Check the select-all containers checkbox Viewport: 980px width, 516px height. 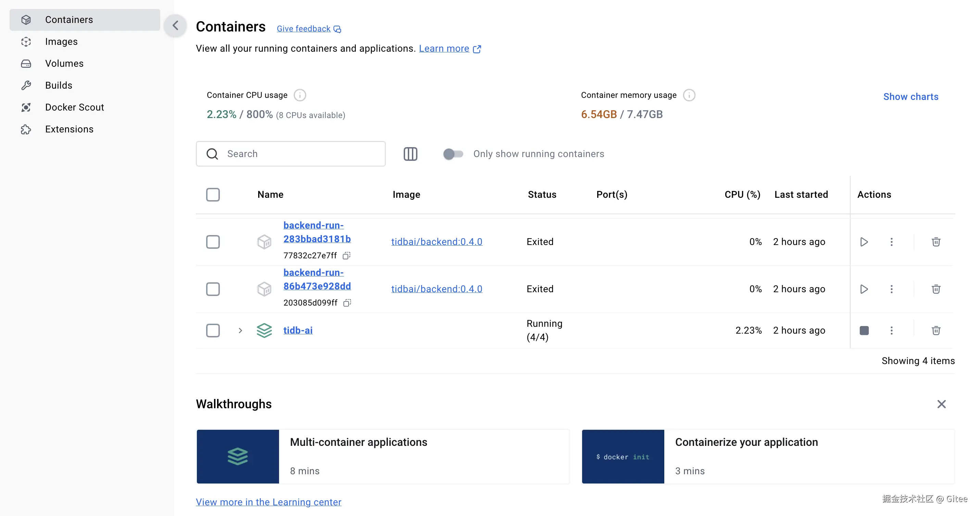click(213, 195)
